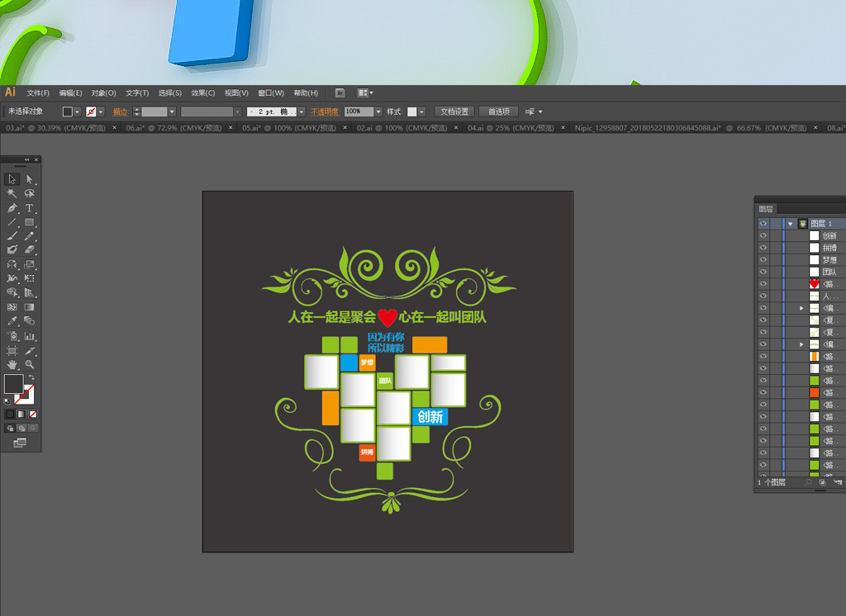Click the 文档设置 button
Viewport: 846px width, 616px height.
(x=454, y=111)
